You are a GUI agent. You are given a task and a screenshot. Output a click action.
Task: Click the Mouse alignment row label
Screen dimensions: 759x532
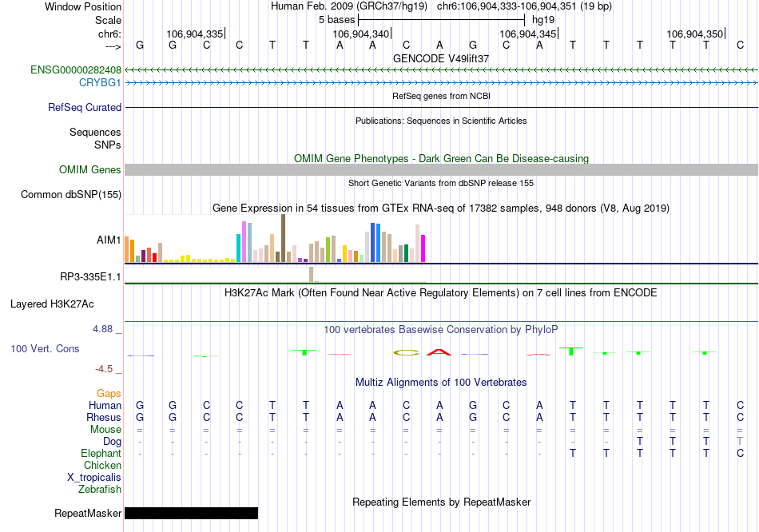(x=105, y=430)
